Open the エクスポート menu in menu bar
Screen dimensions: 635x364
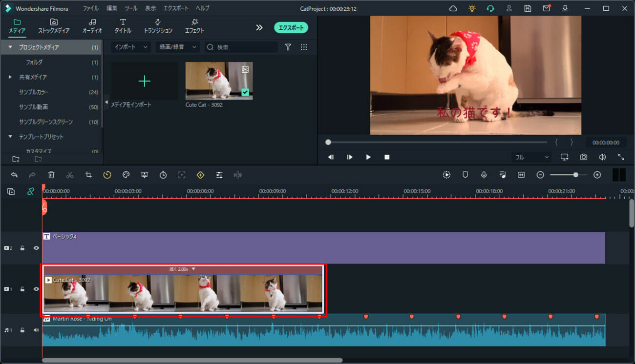click(176, 8)
